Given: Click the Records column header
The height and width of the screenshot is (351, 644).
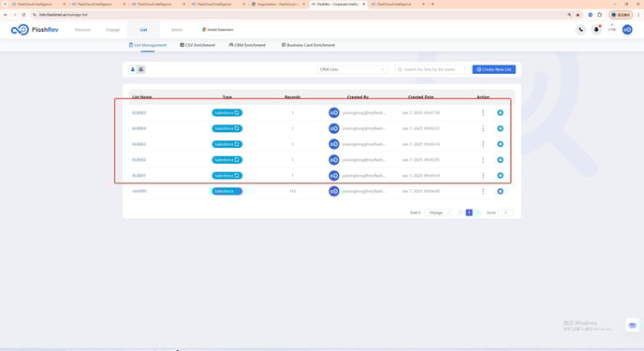Looking at the screenshot, I should click(292, 97).
